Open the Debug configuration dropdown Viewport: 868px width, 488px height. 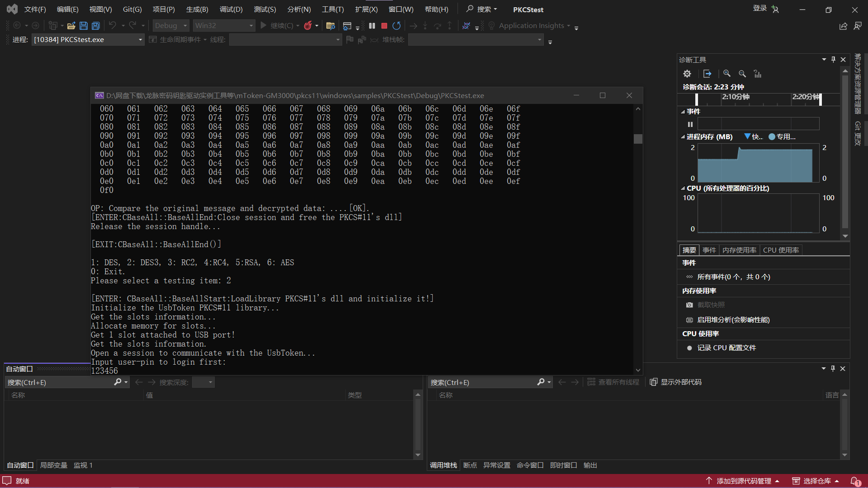click(170, 26)
